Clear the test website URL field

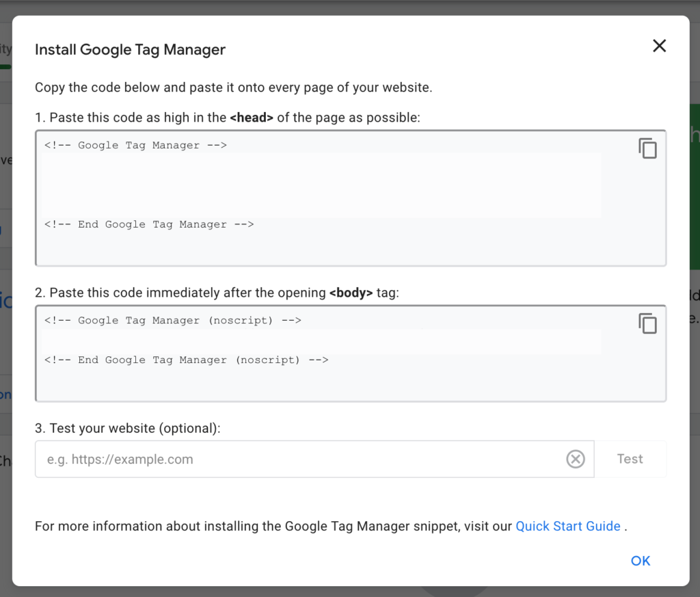[x=576, y=459]
